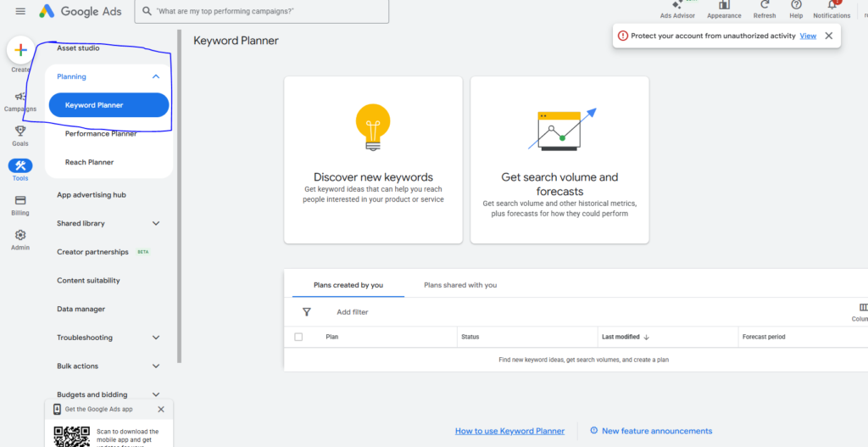The width and height of the screenshot is (868, 447).
Task: Open the hamburger main menu
Action: coord(20,11)
